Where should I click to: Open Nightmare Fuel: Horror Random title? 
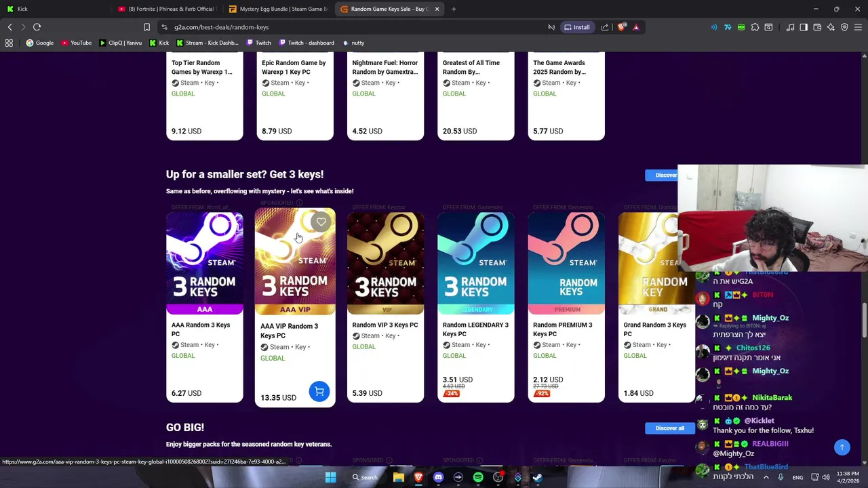[384, 67]
